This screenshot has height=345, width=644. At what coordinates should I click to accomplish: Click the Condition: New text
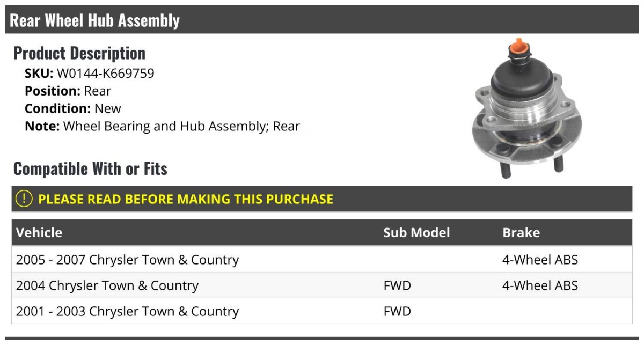(73, 108)
